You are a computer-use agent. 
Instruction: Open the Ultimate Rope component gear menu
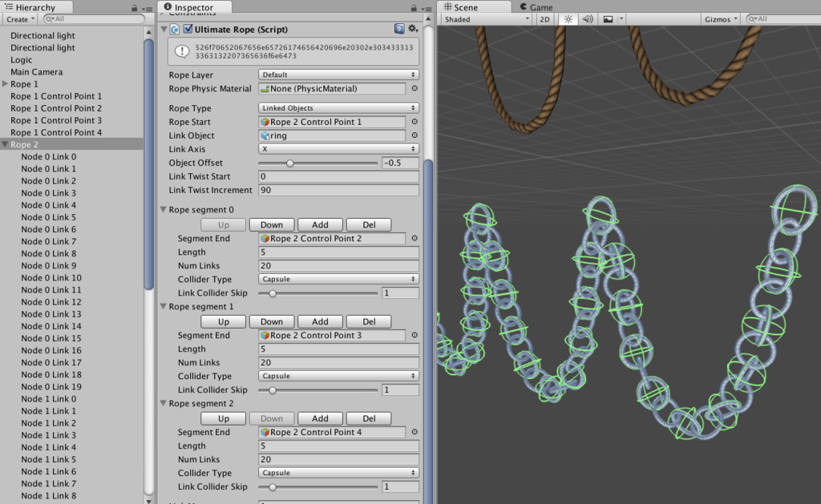tap(413, 29)
